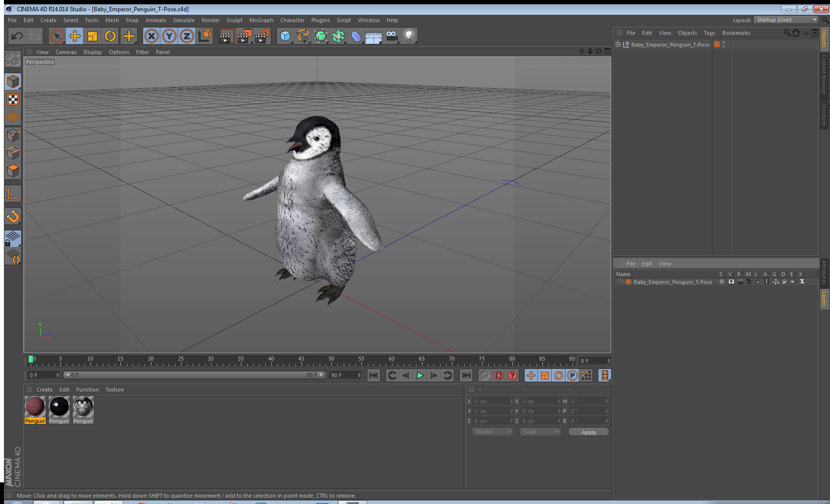
Task: Switch to Edges mode
Action: pyautogui.click(x=13, y=153)
